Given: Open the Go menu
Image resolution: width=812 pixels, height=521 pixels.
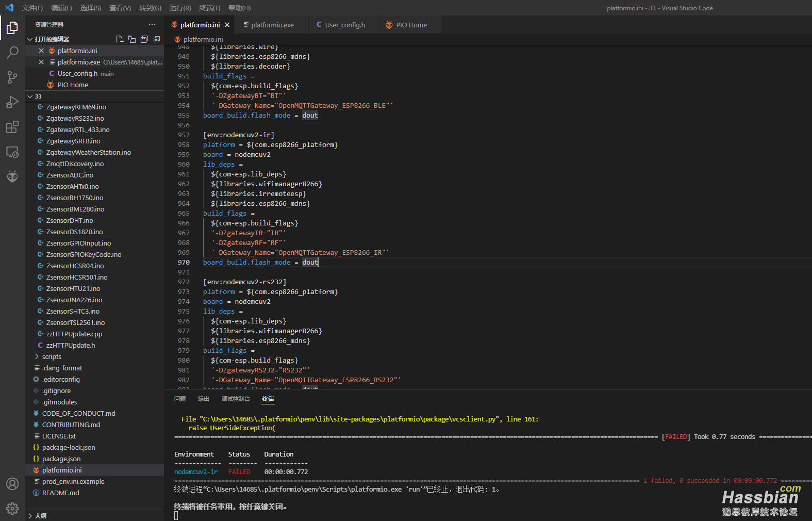Looking at the screenshot, I should pos(150,8).
